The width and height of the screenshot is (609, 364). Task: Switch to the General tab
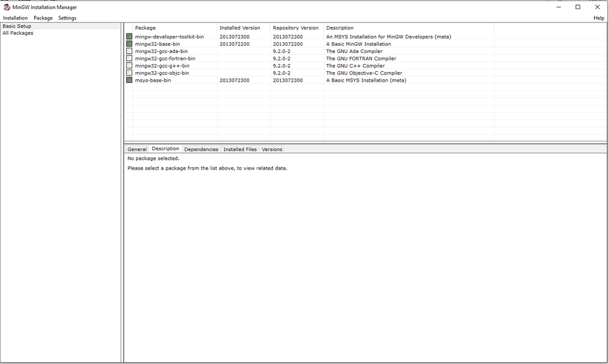click(137, 149)
